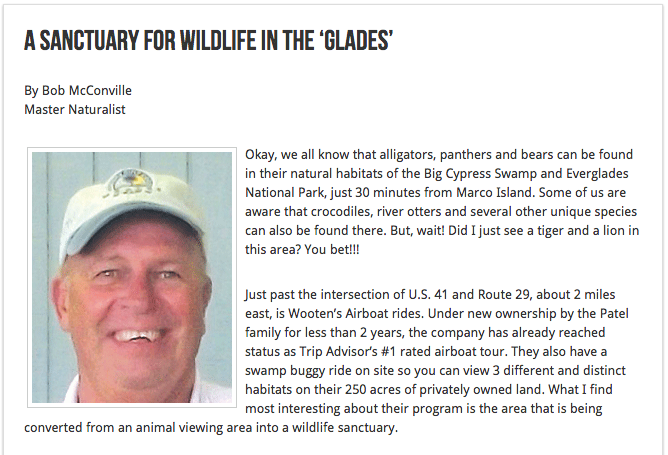Click the opening word 'Okay,' of the article

point(261,155)
